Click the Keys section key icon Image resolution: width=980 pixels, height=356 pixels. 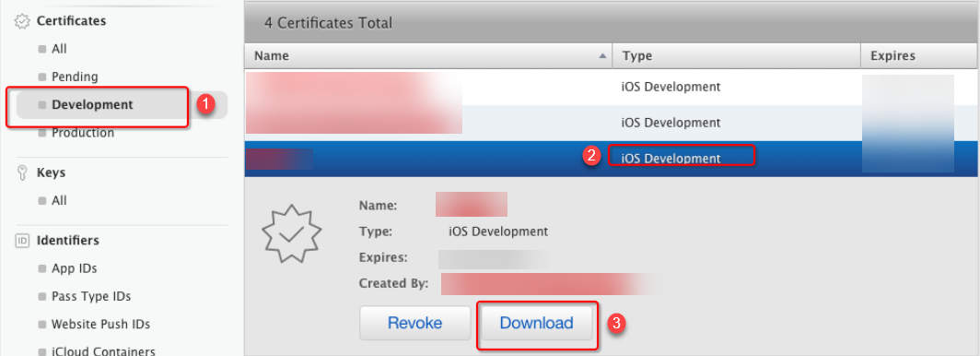[x=22, y=172]
